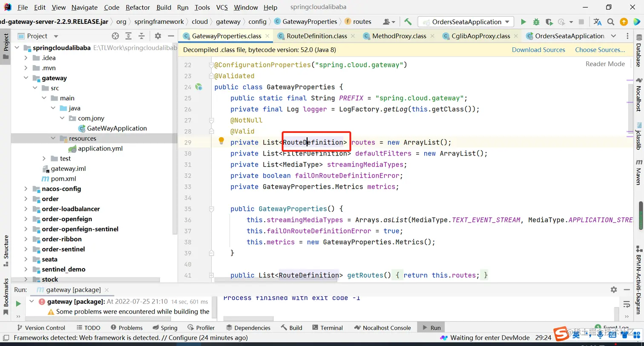Open Search Everywhere magnifier icon
The width and height of the screenshot is (644, 346).
click(611, 22)
